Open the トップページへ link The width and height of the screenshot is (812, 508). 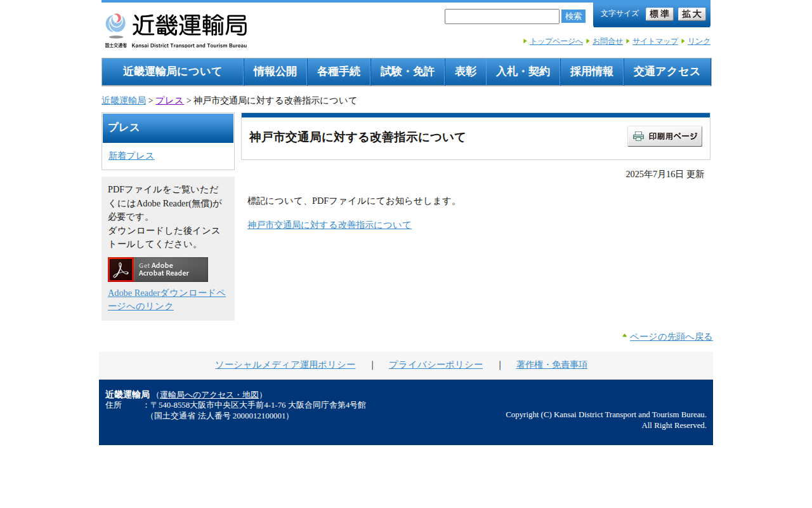tap(556, 41)
